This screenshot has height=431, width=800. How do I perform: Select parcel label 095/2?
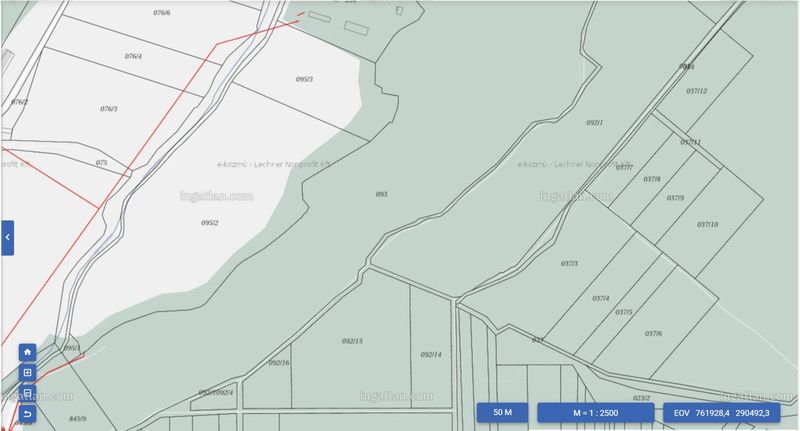point(210,223)
